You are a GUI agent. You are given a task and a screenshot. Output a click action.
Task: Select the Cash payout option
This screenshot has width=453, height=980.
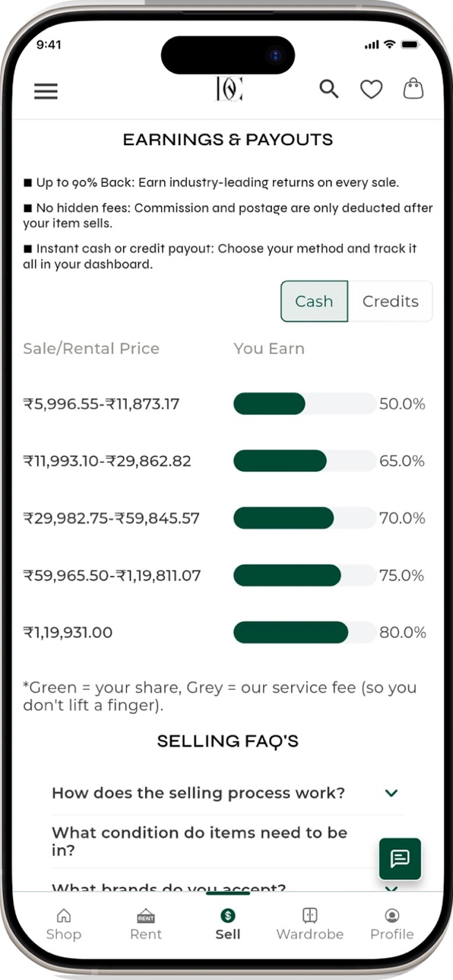coord(314,302)
